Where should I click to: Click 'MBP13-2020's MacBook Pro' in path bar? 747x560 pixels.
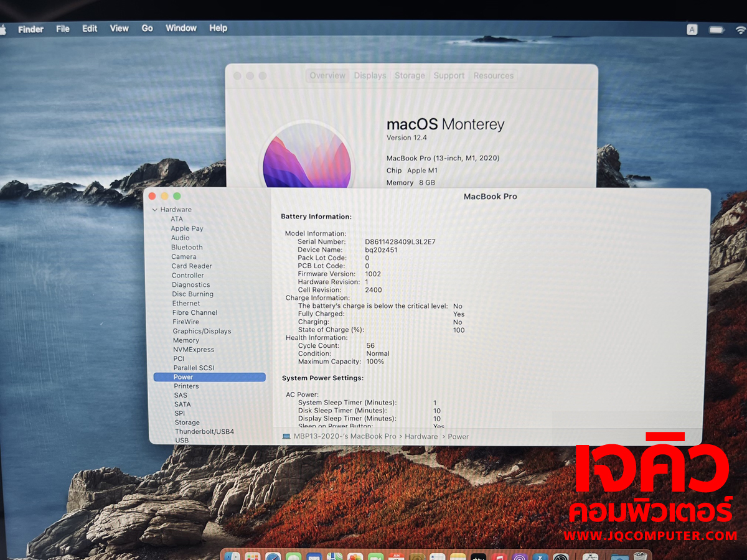(x=345, y=437)
